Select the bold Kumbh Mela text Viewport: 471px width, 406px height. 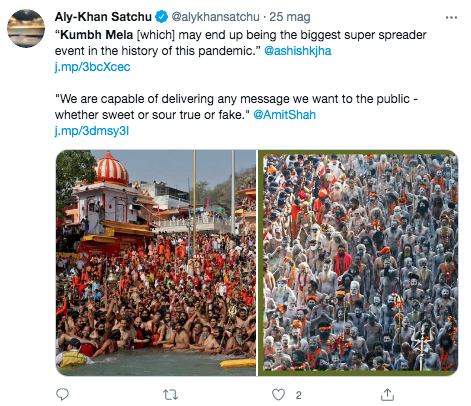(97, 35)
